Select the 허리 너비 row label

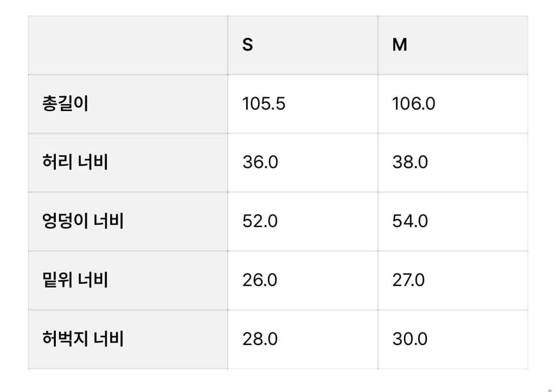pyautogui.click(x=75, y=162)
